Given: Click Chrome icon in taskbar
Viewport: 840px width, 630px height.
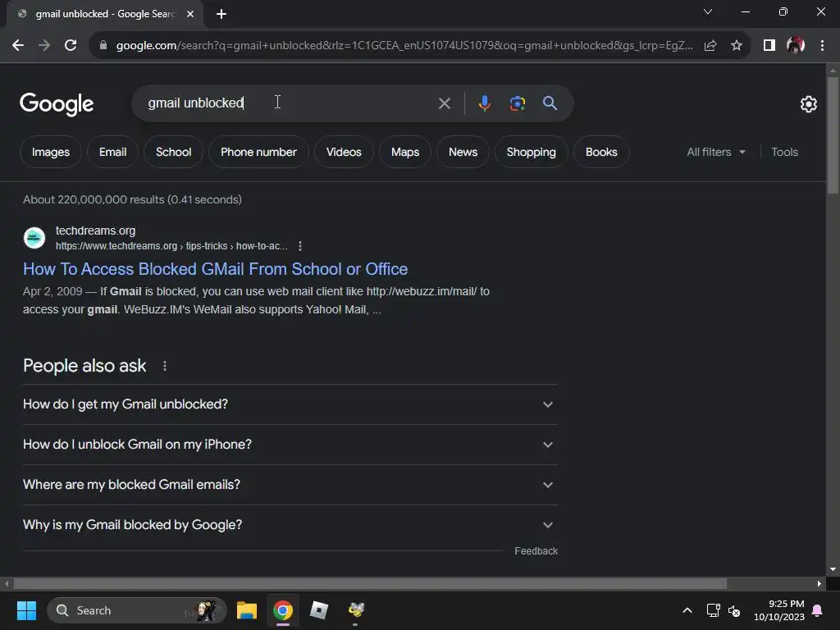Looking at the screenshot, I should click(x=283, y=610).
